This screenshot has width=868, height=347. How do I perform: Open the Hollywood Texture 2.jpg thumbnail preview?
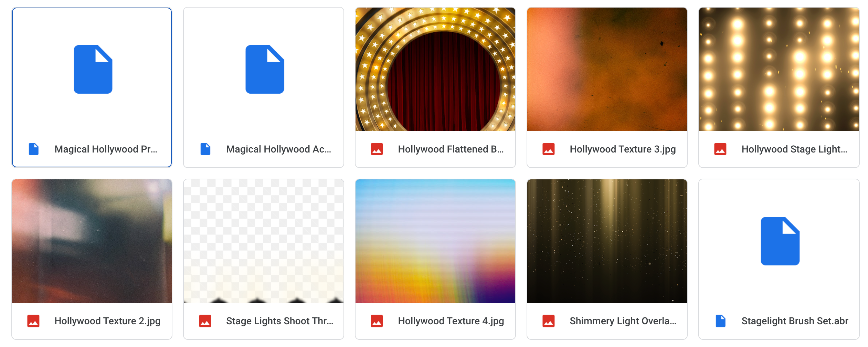92,240
